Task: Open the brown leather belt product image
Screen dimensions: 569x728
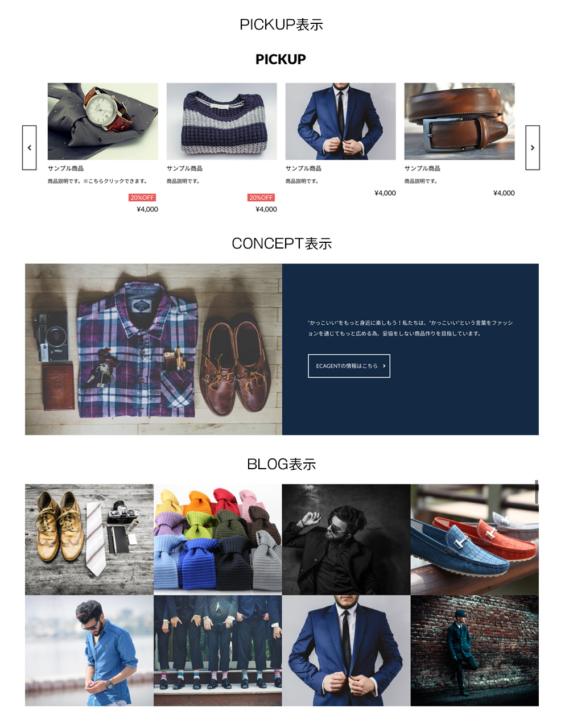Action: coord(460,121)
